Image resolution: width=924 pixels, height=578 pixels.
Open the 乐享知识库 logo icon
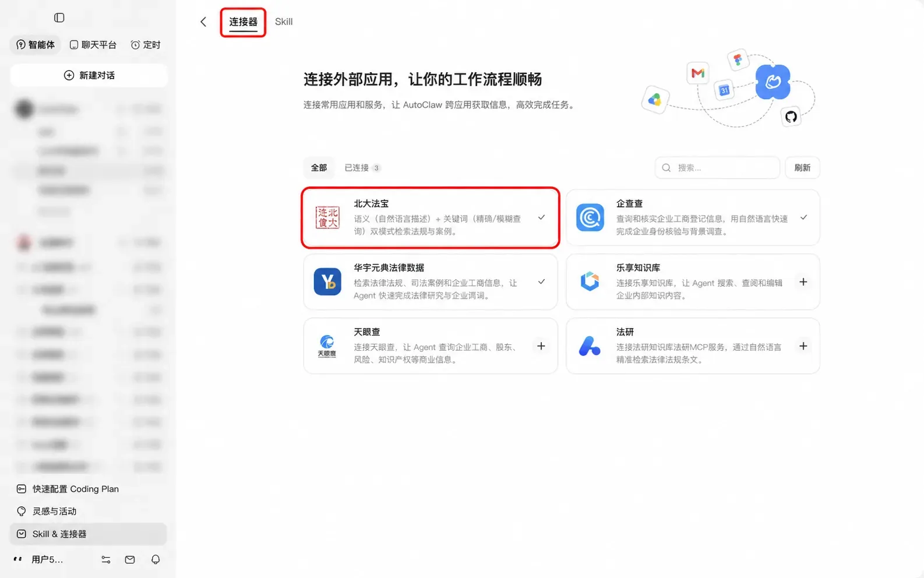(590, 282)
